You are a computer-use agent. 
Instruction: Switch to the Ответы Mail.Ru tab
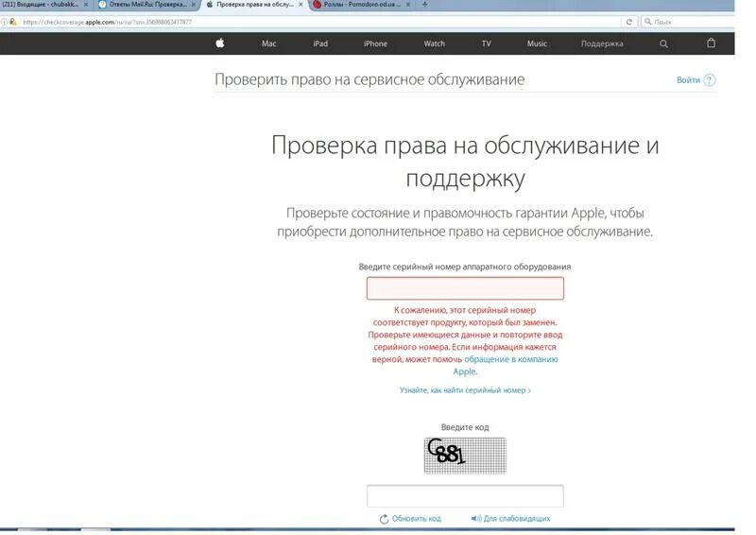(x=148, y=5)
